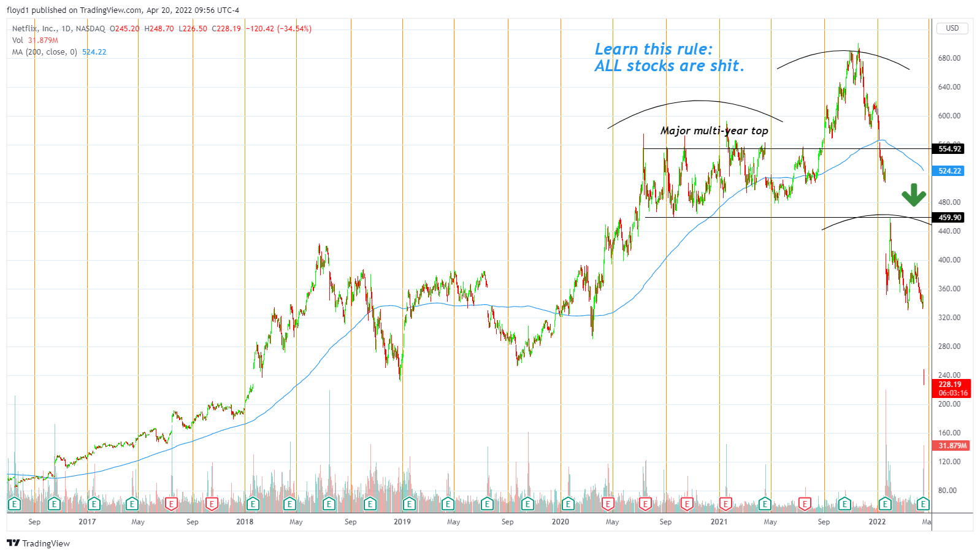Click the Netflix, Inc. symbol title
This screenshot has height=555, width=980.
(34, 29)
